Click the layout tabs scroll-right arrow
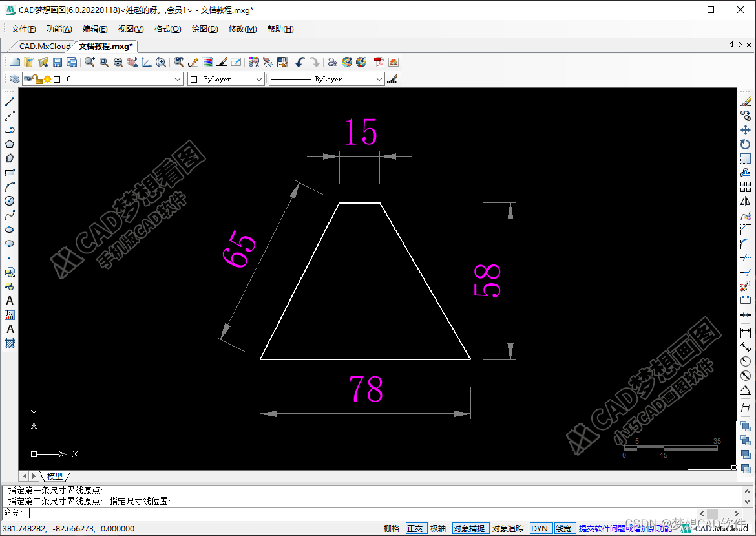This screenshot has height=536, width=756. pyautogui.click(x=34, y=476)
